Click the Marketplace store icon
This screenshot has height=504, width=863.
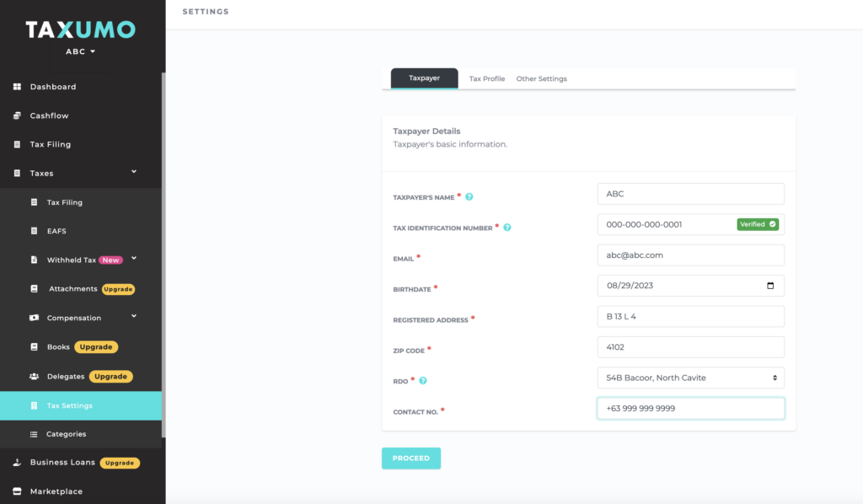tap(17, 491)
